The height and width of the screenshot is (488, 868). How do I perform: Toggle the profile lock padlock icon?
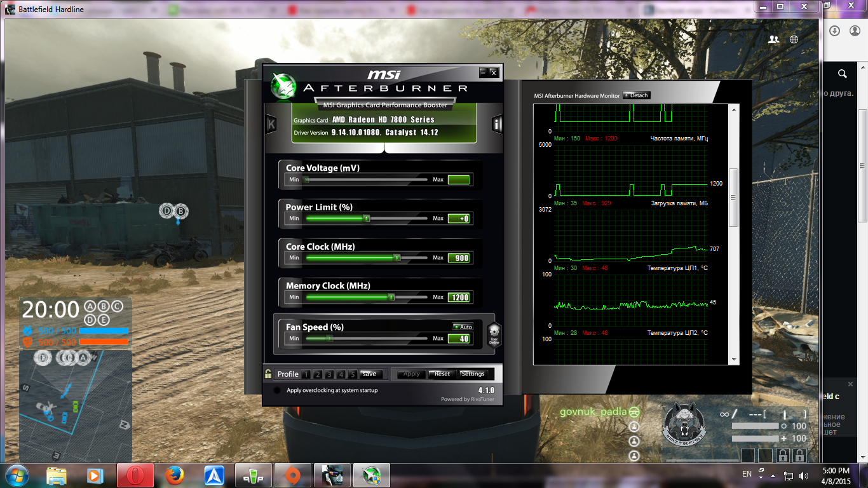click(269, 374)
